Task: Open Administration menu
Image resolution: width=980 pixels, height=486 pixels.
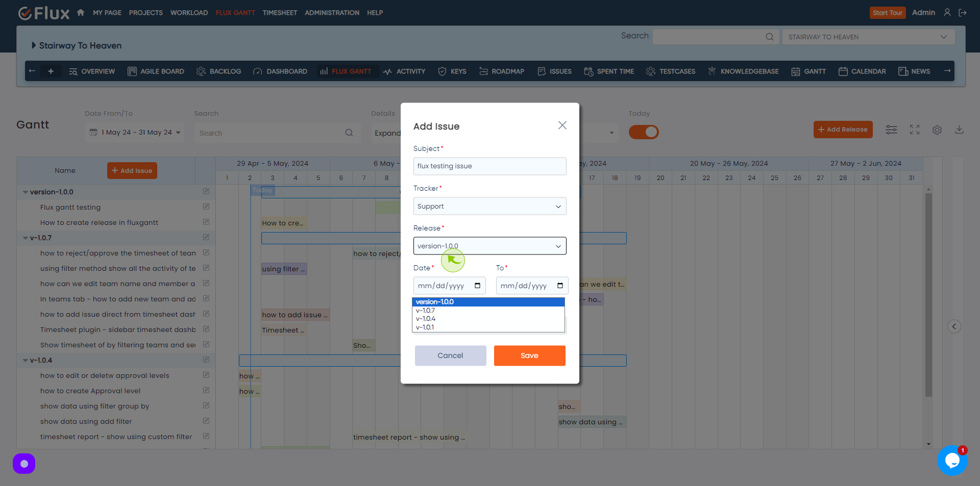Action: pyautogui.click(x=332, y=13)
